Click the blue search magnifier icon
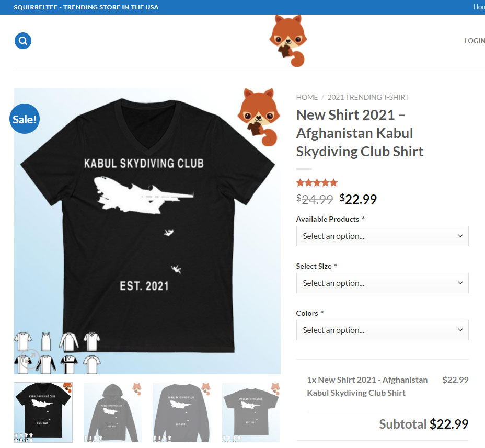This screenshot has width=485, height=448. click(x=23, y=41)
